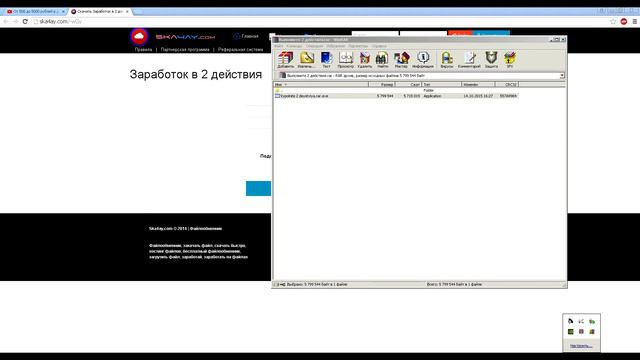Click the WinRAR status bar 'Выбрано' text
The width and height of the screenshot is (640, 360).
pos(317,284)
